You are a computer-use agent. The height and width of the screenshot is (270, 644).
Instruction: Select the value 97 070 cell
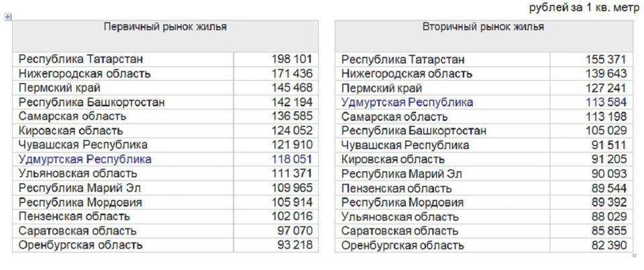294,231
